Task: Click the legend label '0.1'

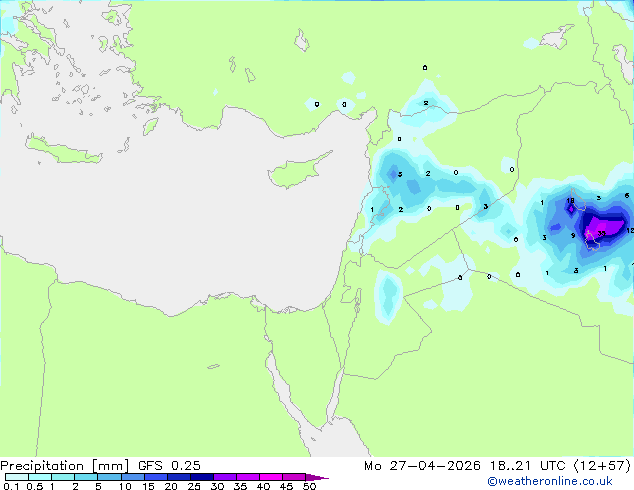Action: click(11, 486)
